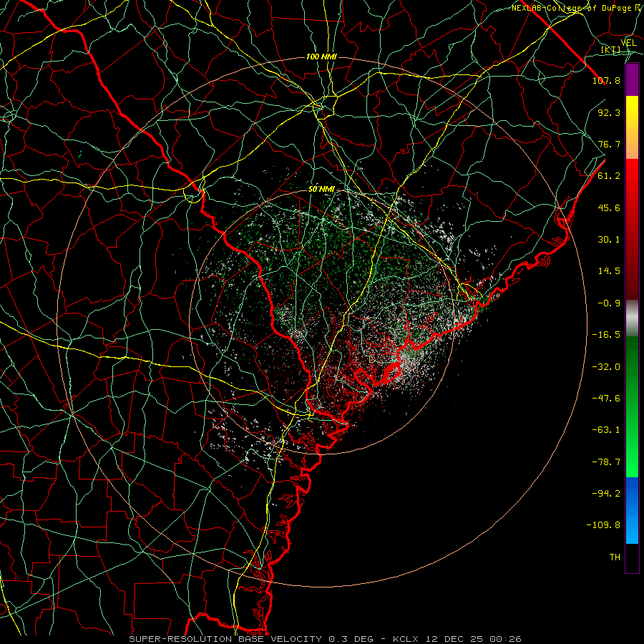Select the 92.3 velocity scale value

(x=609, y=112)
